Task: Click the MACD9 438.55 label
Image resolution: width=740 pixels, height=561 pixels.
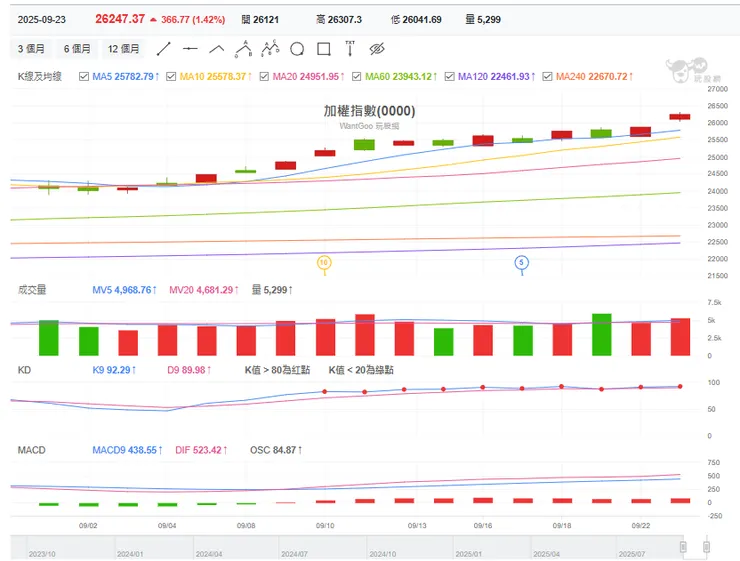Action: [x=127, y=451]
